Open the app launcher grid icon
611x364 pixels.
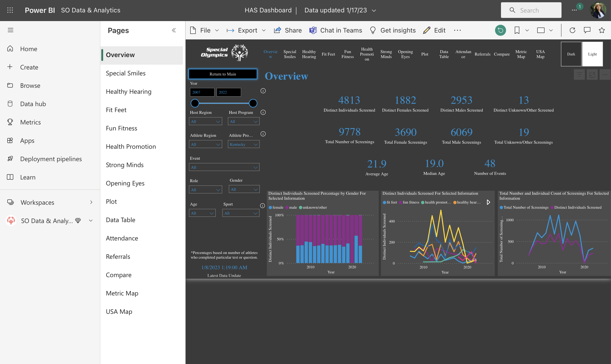pyautogui.click(x=10, y=10)
